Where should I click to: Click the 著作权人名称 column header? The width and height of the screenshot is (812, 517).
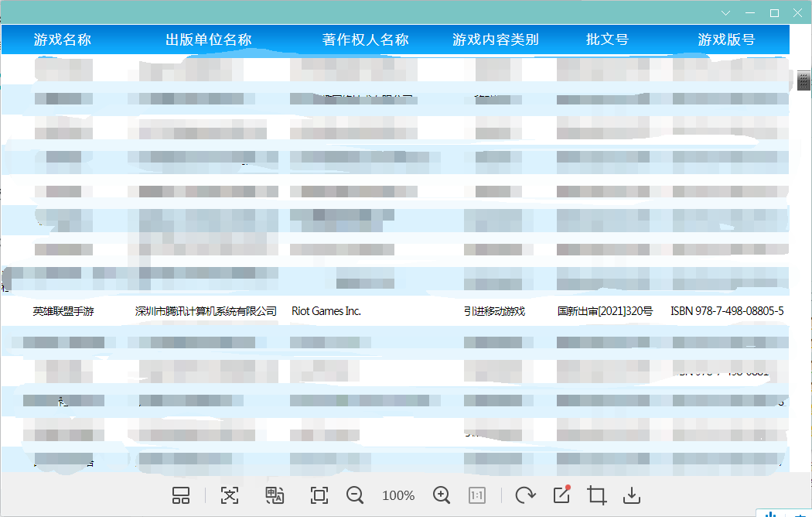click(365, 40)
